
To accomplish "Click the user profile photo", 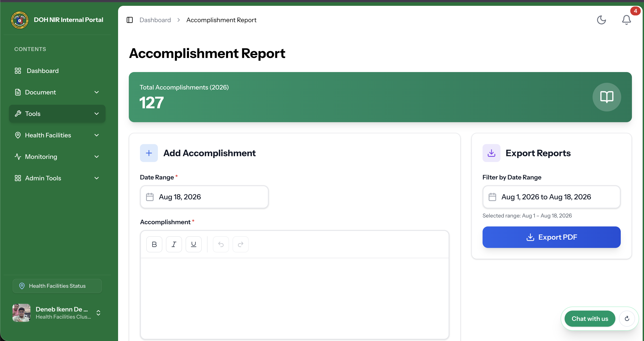I will [x=21, y=313].
